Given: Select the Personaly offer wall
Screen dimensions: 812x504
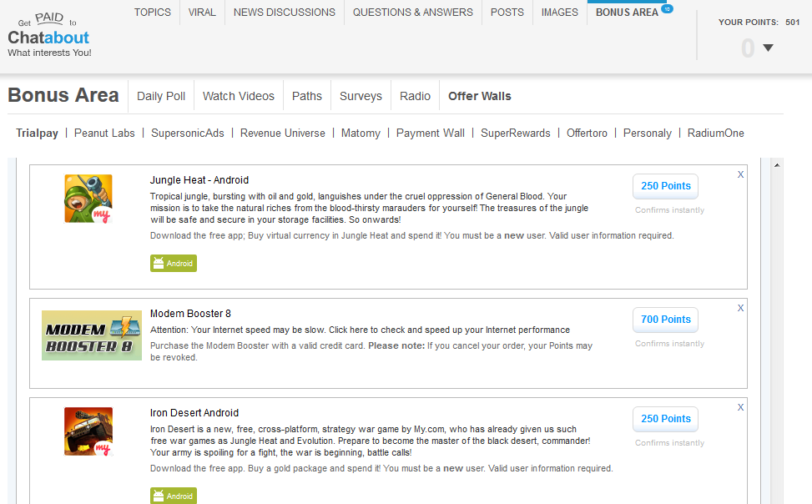Looking at the screenshot, I should [x=648, y=134].
